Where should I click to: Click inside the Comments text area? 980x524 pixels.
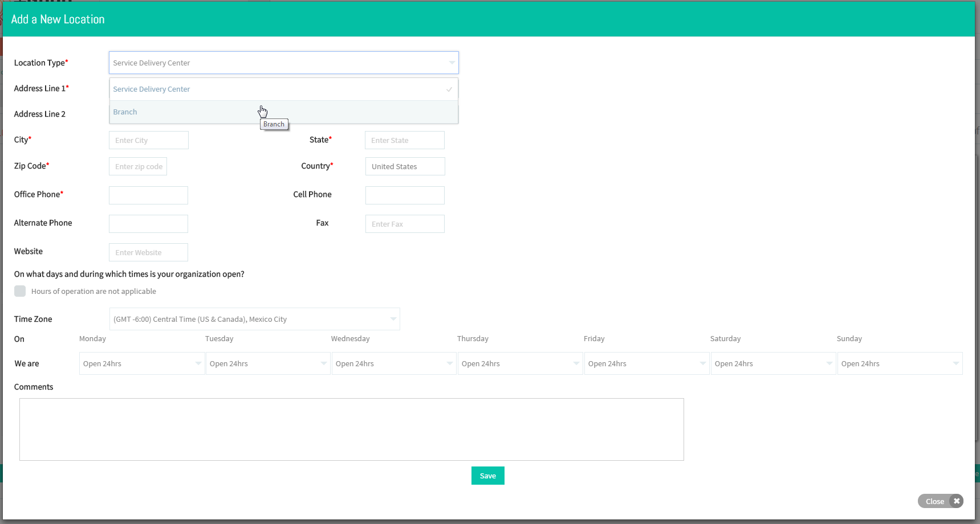[x=352, y=429]
